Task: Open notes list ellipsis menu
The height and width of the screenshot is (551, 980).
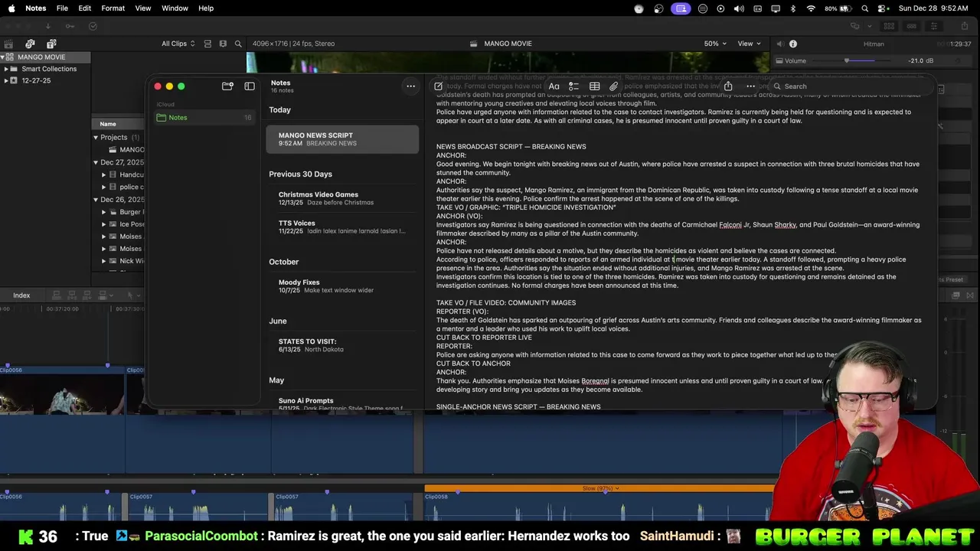Action: tap(410, 86)
